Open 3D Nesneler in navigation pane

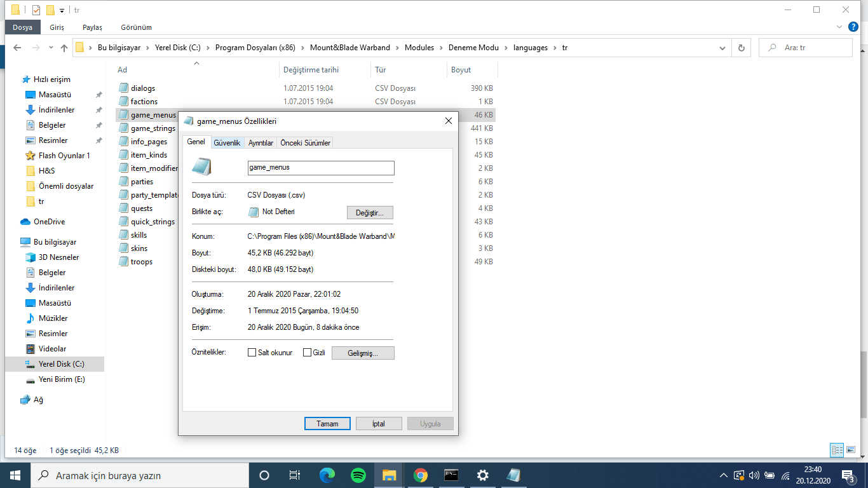[59, 257]
